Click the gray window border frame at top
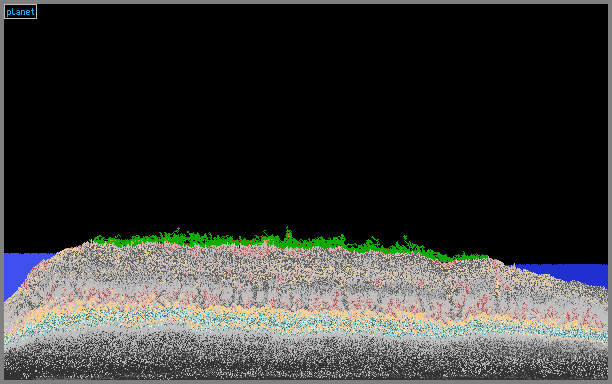The width and height of the screenshot is (612, 384). pos(306,2)
